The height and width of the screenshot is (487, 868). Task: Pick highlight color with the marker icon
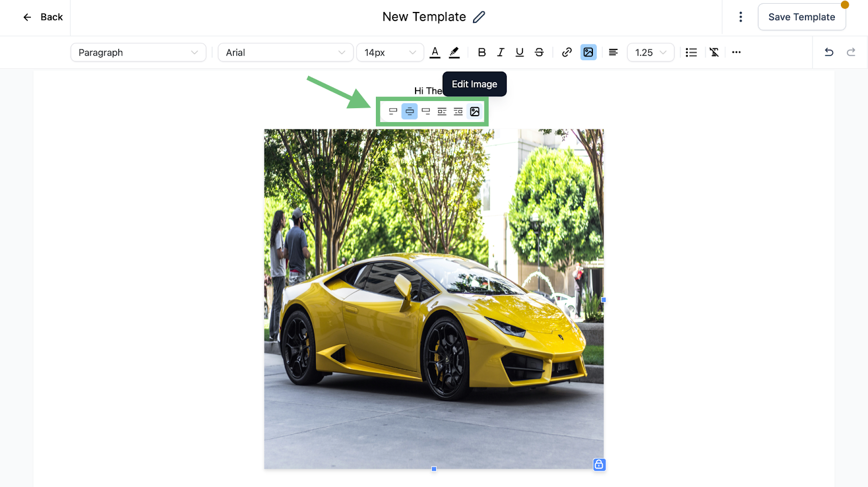[455, 53]
